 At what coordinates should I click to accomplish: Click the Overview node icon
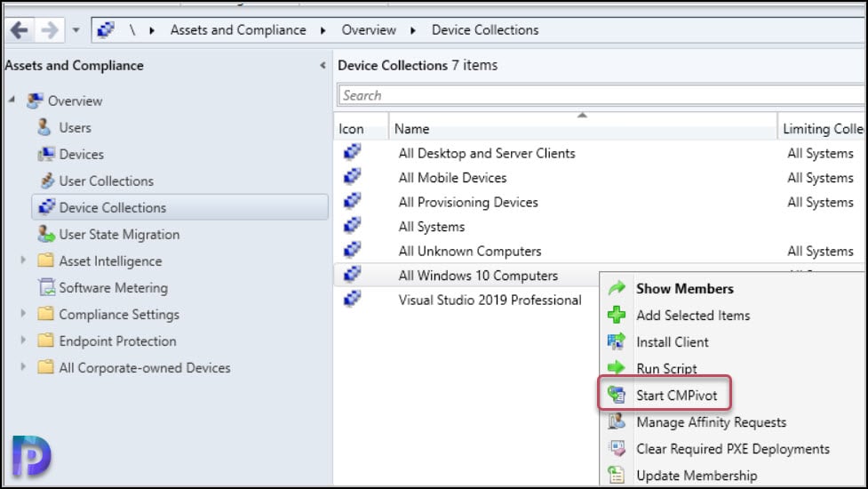click(x=35, y=100)
